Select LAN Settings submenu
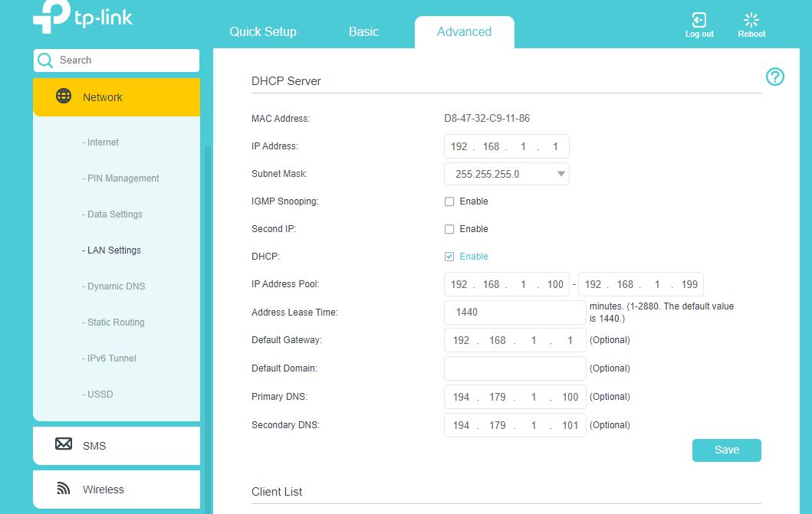The height and width of the screenshot is (514, 812). tap(111, 250)
